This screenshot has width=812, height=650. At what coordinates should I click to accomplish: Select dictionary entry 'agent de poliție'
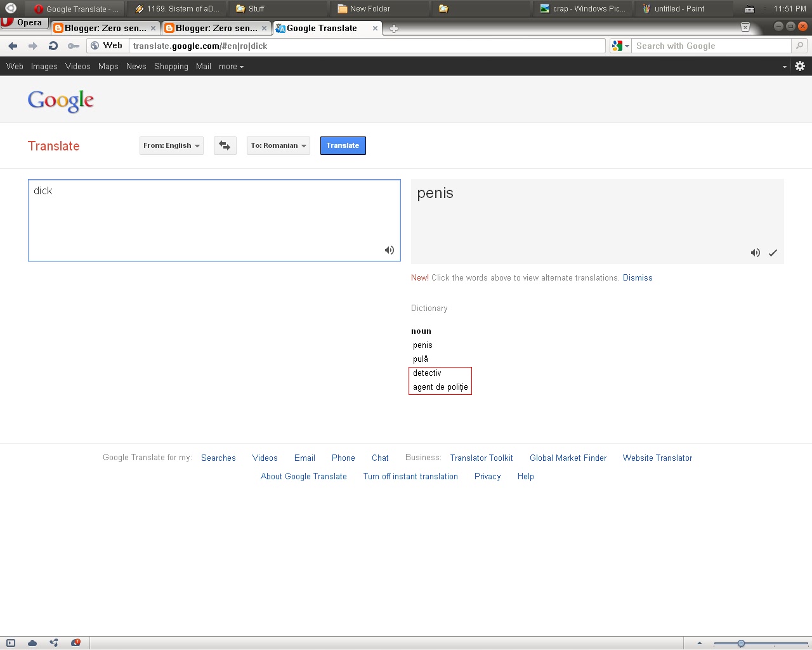(440, 387)
